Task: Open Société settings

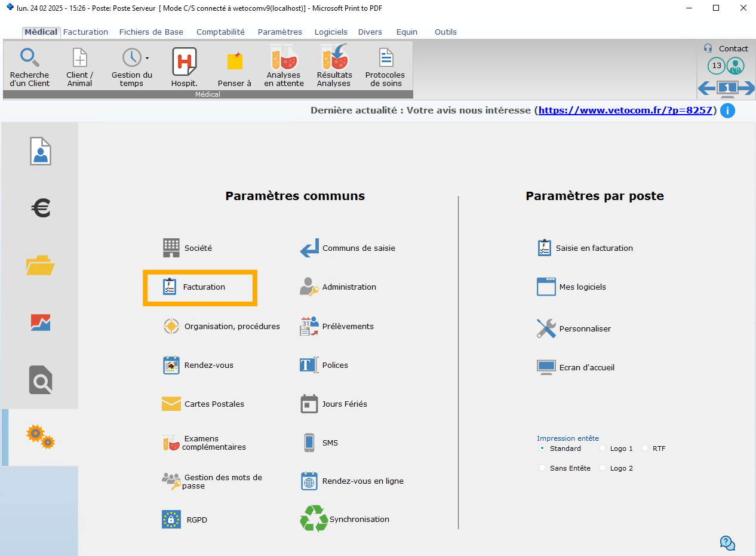Action: click(188, 248)
